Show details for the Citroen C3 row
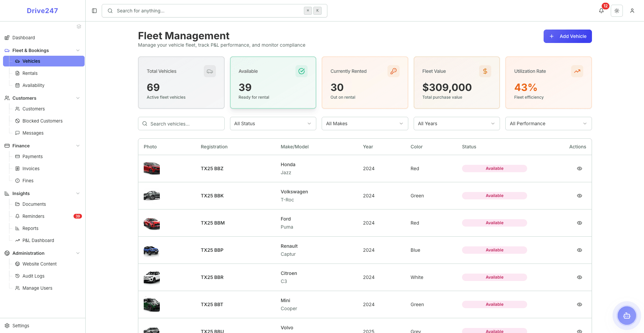644x333 pixels. click(579, 277)
